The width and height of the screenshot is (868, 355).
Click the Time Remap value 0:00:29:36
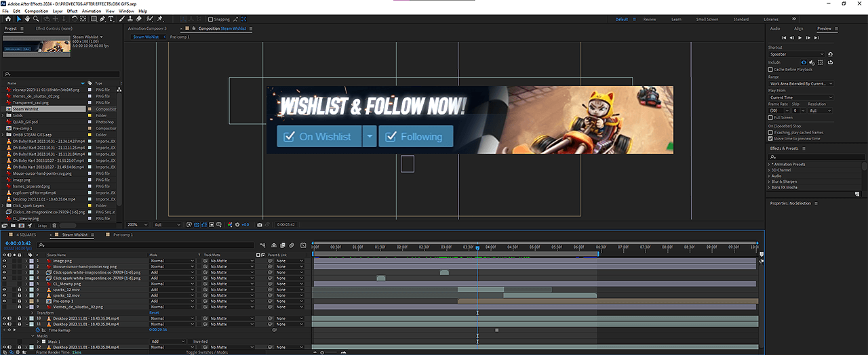pos(158,330)
